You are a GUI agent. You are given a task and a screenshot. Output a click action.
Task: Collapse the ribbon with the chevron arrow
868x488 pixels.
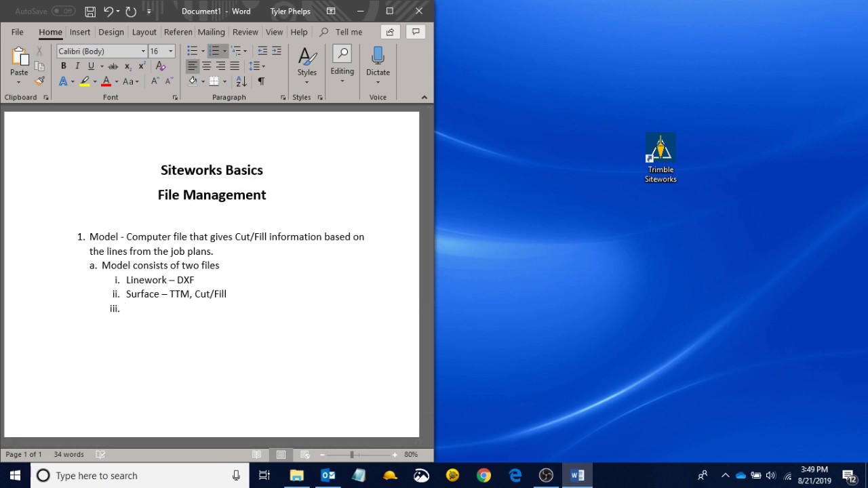click(x=425, y=98)
